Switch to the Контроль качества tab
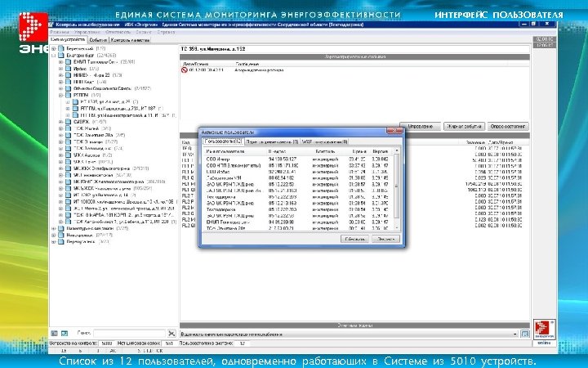The width and height of the screenshot is (588, 368). coord(130,40)
